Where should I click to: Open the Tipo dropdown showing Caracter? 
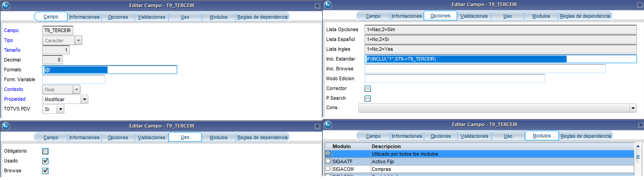[79, 41]
